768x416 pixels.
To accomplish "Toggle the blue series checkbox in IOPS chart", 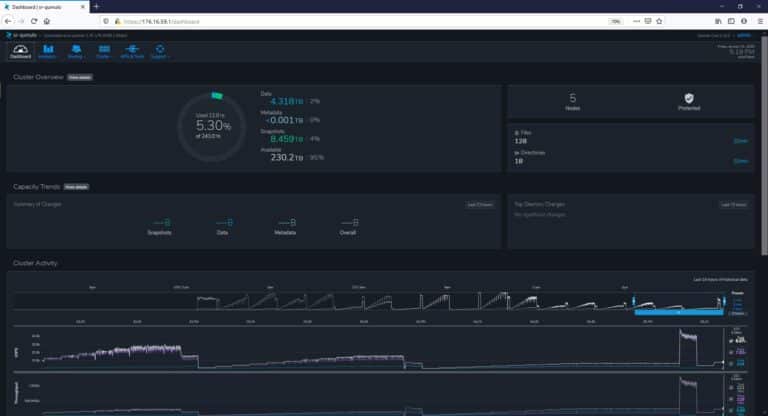I will (x=732, y=363).
